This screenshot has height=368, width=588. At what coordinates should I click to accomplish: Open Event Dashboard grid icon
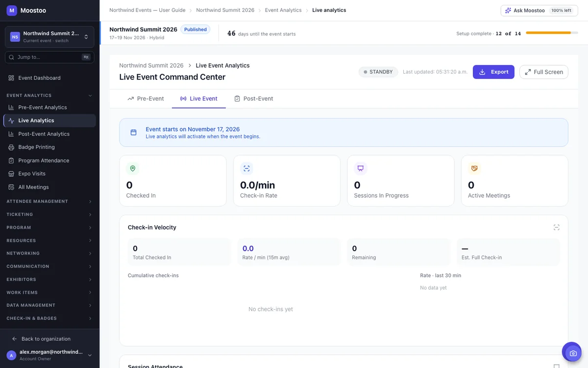pos(11,78)
